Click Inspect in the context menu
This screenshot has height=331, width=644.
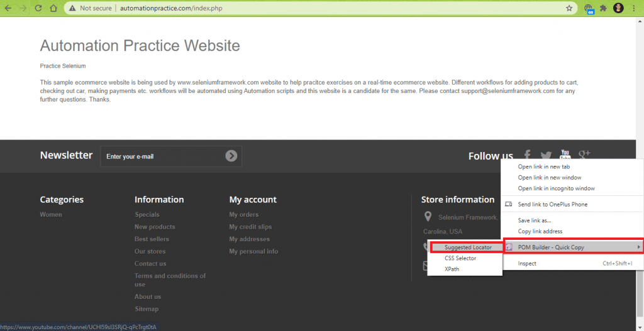pos(527,264)
